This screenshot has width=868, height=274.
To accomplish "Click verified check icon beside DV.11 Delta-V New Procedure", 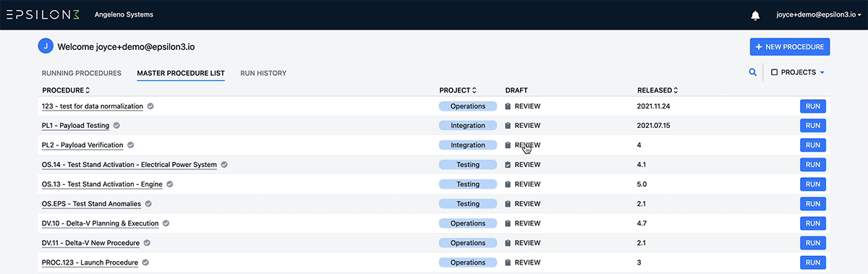I will 147,242.
